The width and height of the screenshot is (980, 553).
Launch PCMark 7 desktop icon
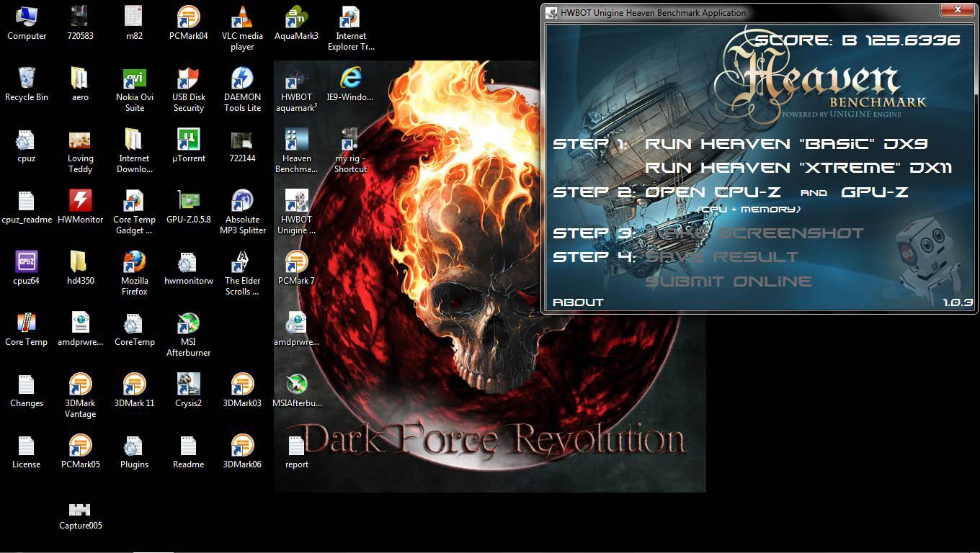[x=296, y=269]
